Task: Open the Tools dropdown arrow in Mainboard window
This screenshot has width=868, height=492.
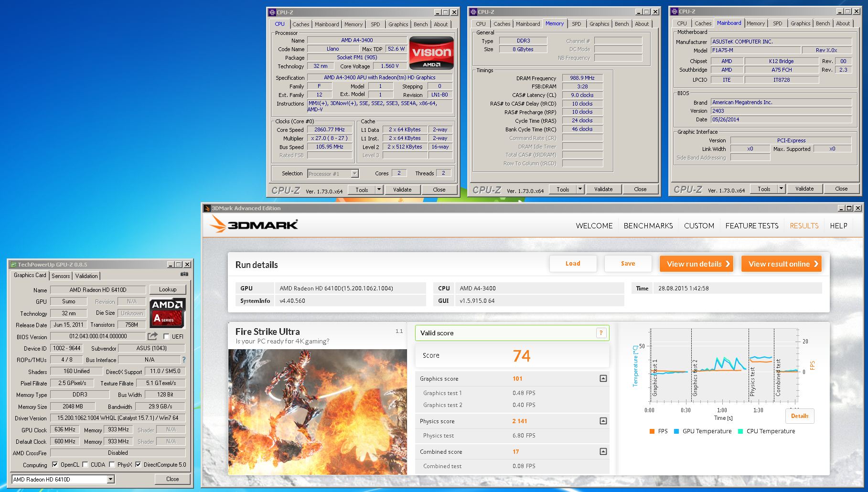Action: click(781, 189)
